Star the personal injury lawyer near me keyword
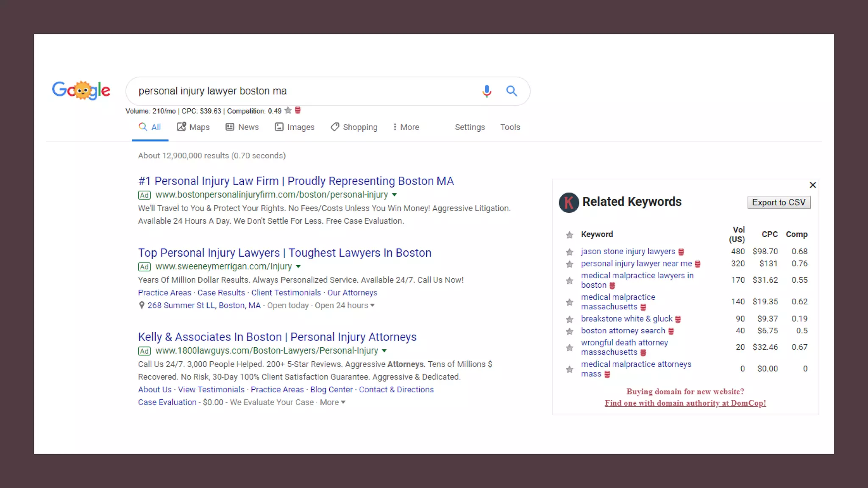Screen dimensions: 868x488 (570, 264)
